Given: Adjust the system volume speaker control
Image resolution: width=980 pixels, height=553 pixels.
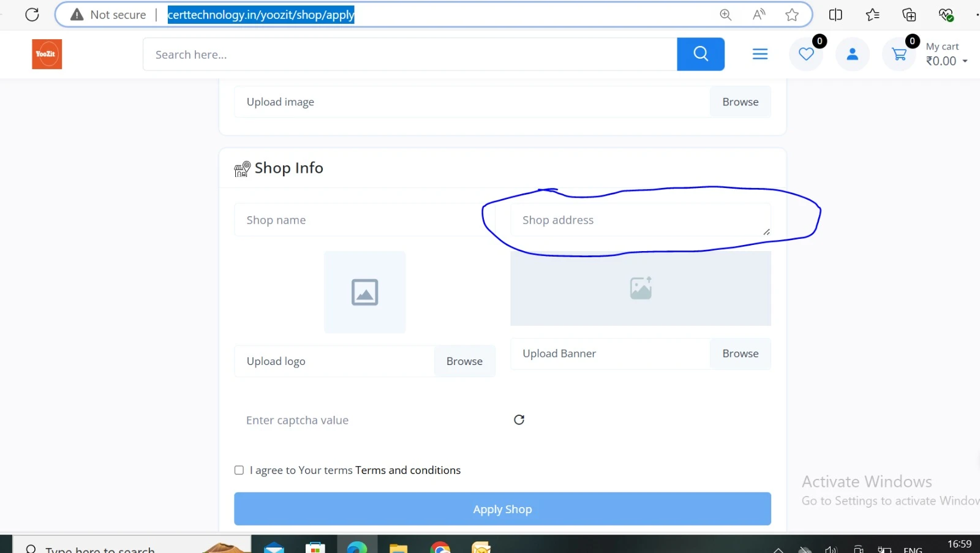Looking at the screenshot, I should pyautogui.click(x=831, y=548).
